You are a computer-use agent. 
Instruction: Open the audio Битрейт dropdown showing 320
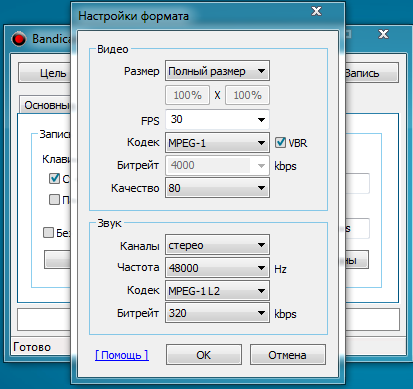217,313
